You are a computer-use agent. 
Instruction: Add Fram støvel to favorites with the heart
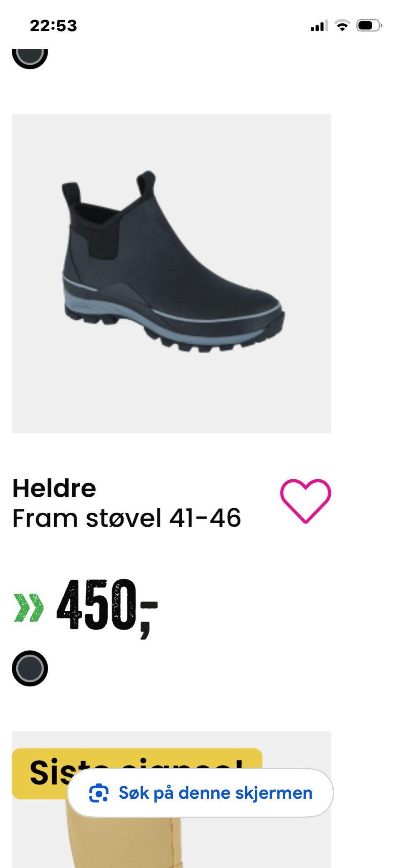305,501
